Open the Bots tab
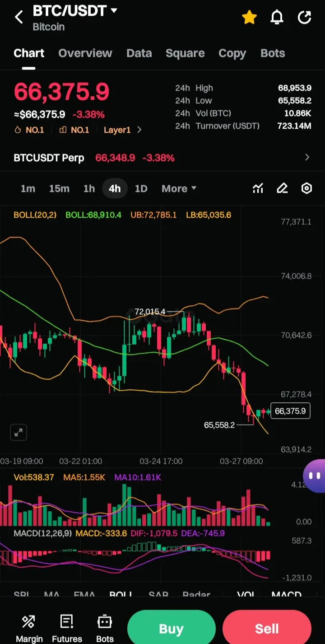Screen dimensions: 325x644 273,53
